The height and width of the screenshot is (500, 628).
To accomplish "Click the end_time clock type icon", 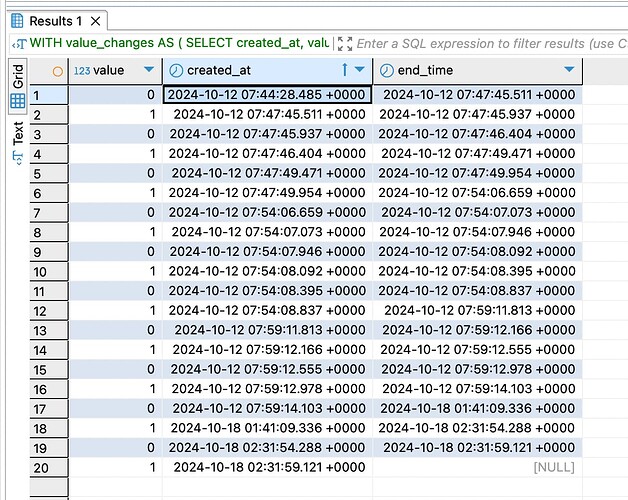I will [x=386, y=71].
